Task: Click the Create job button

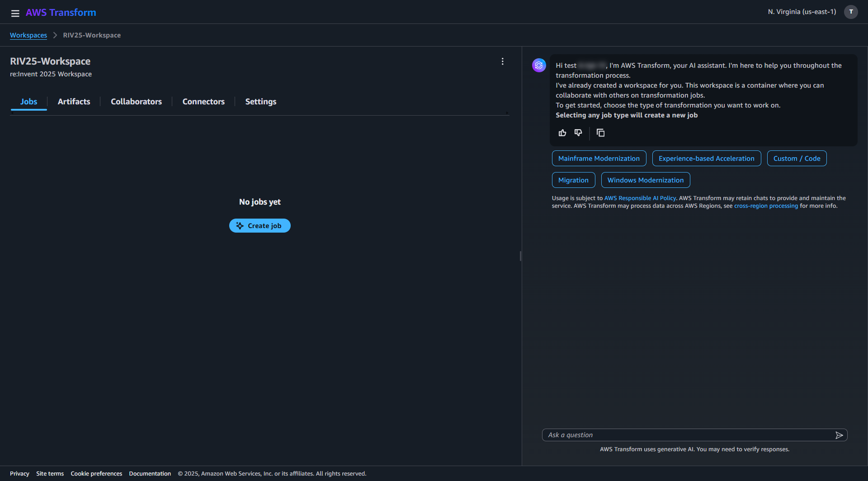Action: pyautogui.click(x=259, y=226)
